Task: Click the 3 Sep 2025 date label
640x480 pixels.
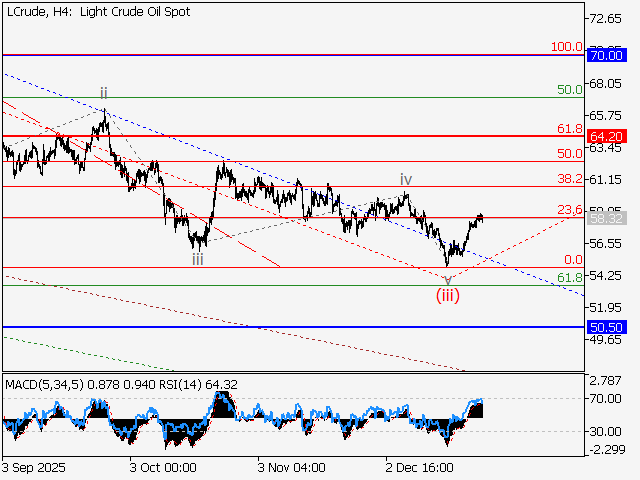Action: [35, 466]
